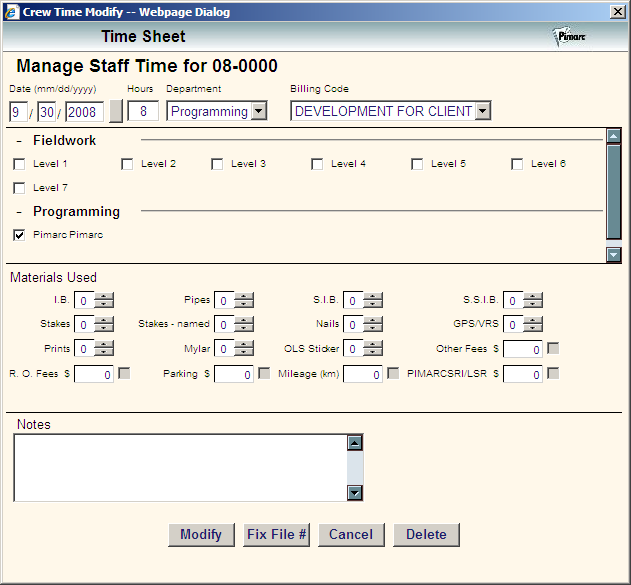Click in the Notes text area
This screenshot has height=585, width=631.
point(180,468)
